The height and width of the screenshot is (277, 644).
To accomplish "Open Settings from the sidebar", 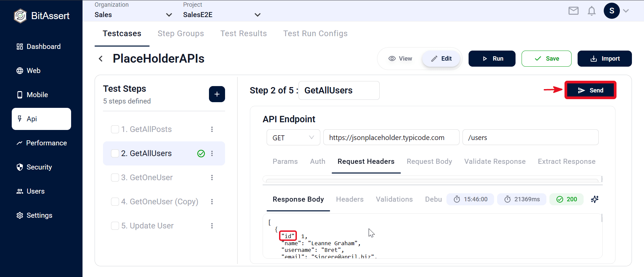I will pyautogui.click(x=34, y=215).
